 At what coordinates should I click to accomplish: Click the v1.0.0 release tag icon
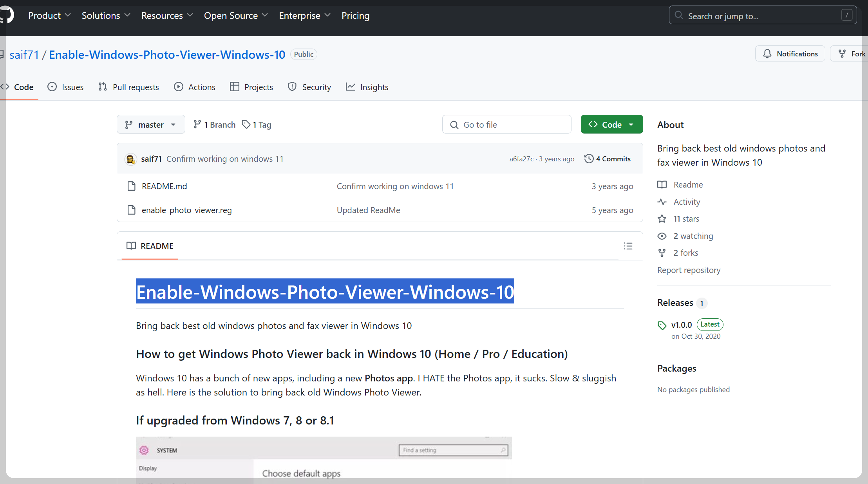[x=662, y=325]
